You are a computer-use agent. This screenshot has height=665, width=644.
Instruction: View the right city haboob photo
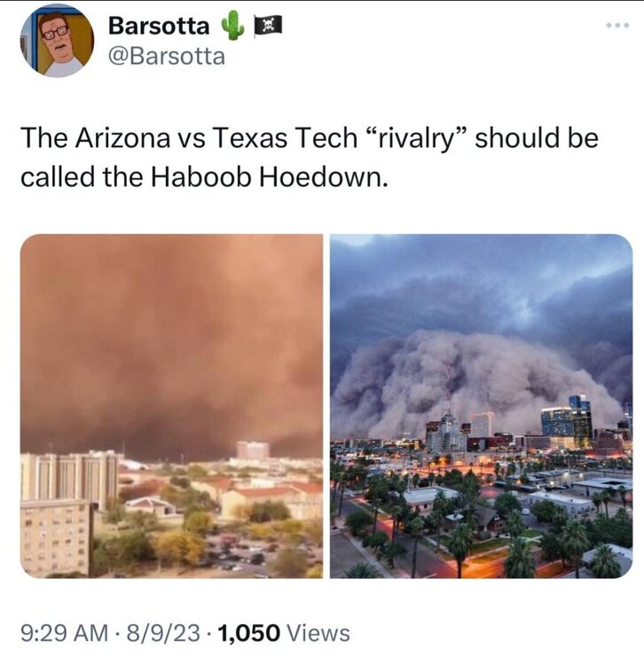pyautogui.click(x=481, y=406)
